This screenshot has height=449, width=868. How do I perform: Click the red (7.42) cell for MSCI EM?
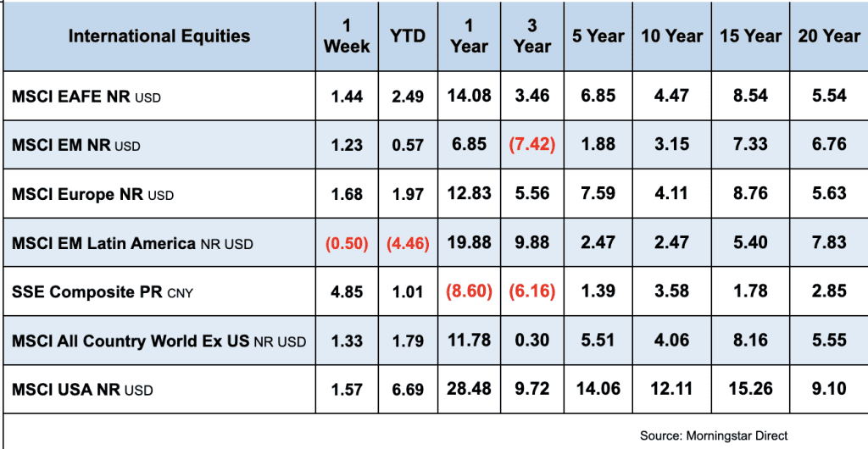tap(531, 145)
